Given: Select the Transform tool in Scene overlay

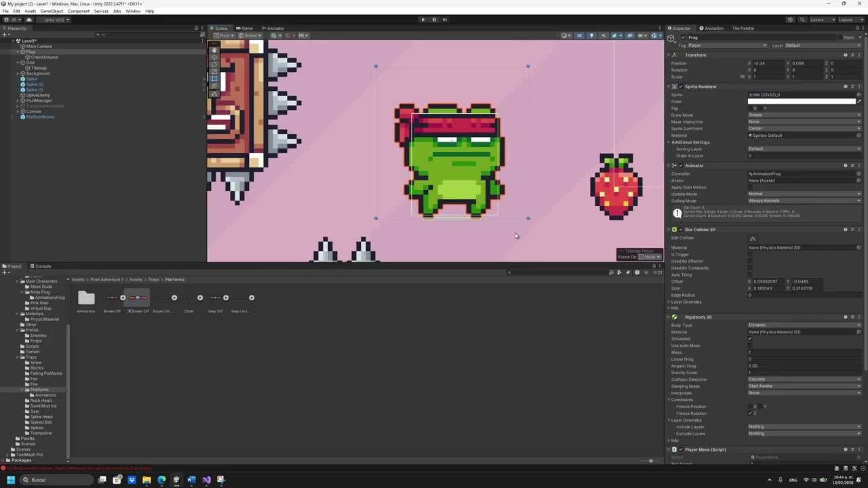Looking at the screenshot, I should (214, 87).
